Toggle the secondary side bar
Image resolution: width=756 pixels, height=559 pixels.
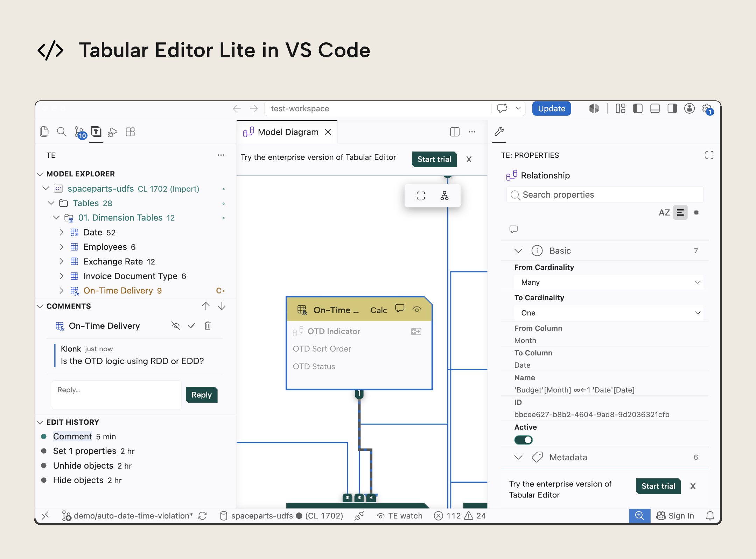(672, 108)
